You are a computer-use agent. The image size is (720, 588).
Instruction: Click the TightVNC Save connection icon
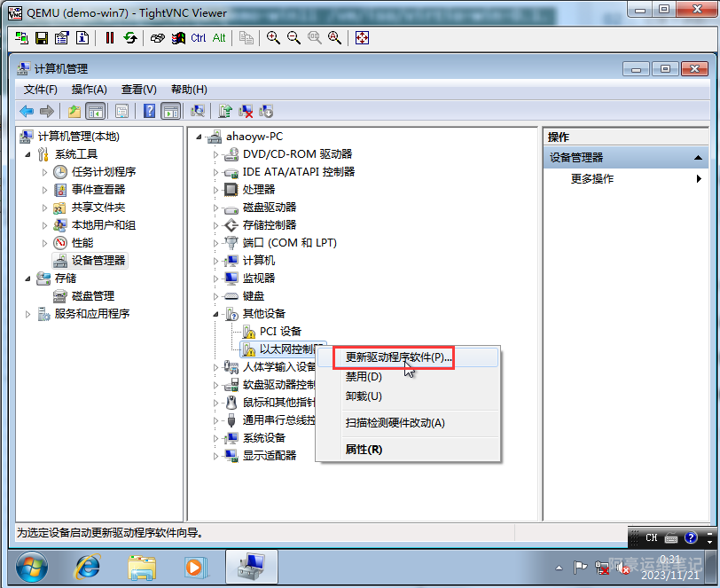[x=41, y=37]
